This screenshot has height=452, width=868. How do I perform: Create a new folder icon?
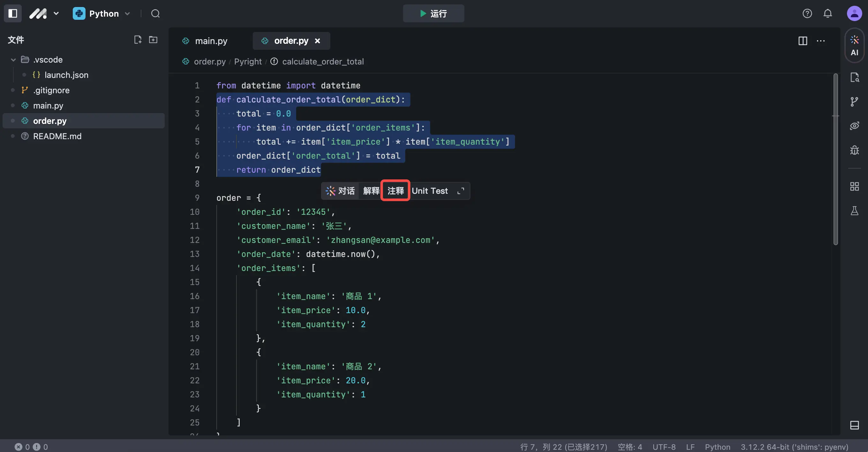pos(153,40)
